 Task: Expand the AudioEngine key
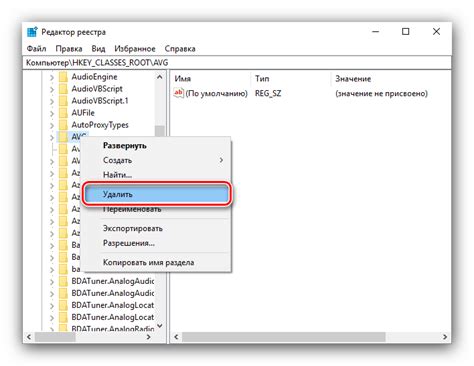pos(52,77)
